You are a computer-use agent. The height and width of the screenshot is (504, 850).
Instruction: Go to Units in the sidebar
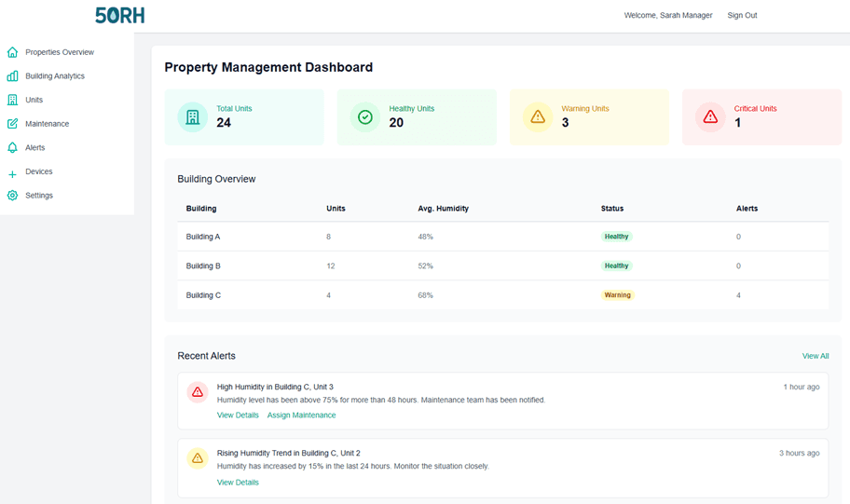34,100
